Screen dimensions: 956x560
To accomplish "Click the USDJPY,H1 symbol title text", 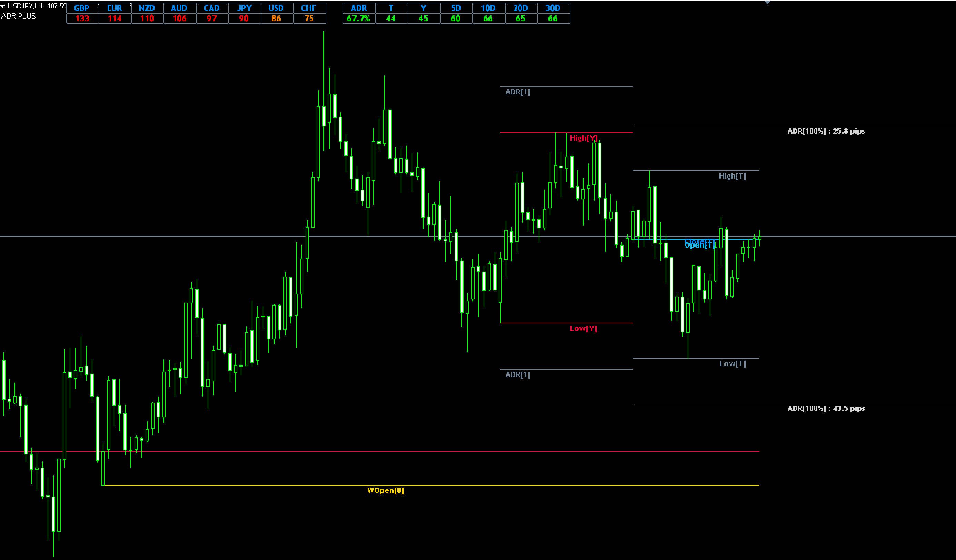I will [x=26, y=6].
